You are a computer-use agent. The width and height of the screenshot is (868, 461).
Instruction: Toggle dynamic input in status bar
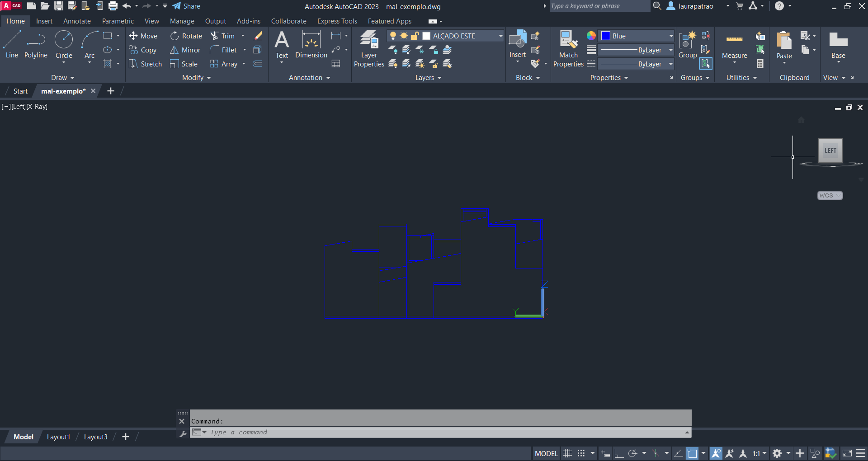tap(605, 453)
